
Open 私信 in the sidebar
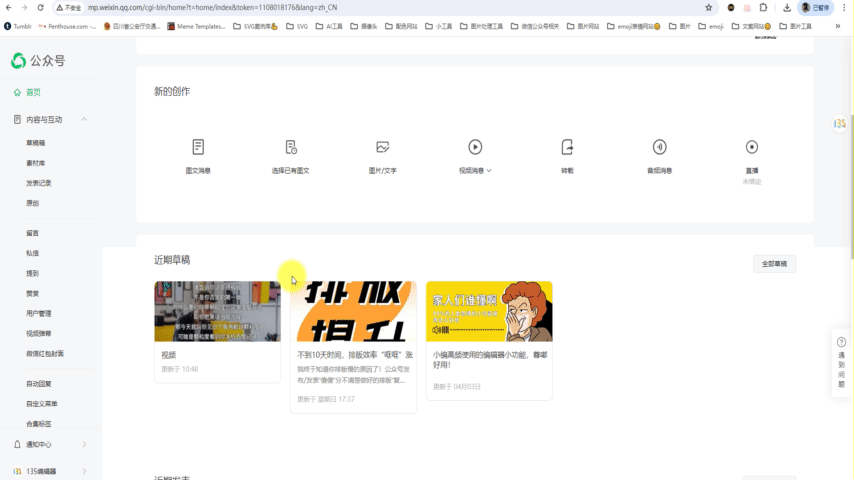tap(33, 253)
